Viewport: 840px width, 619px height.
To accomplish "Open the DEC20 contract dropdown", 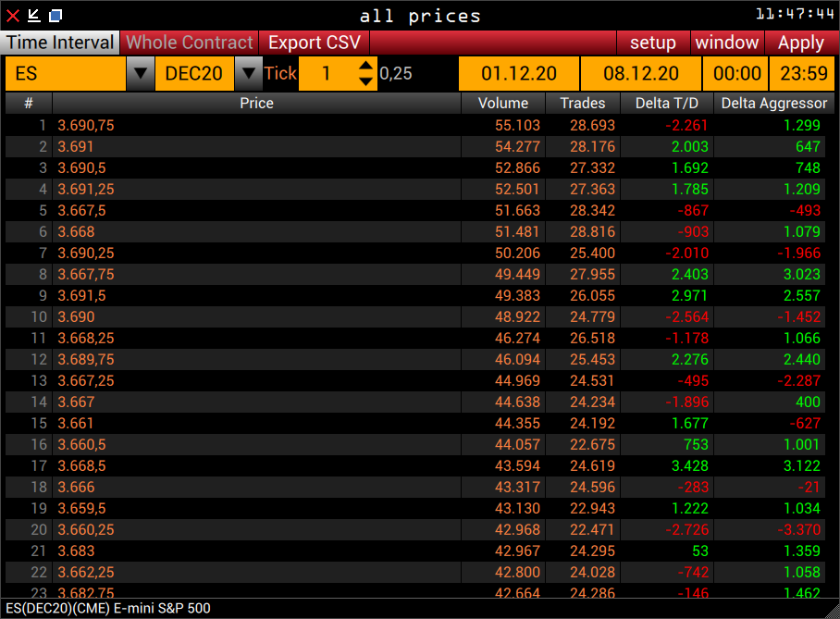I will (x=247, y=73).
